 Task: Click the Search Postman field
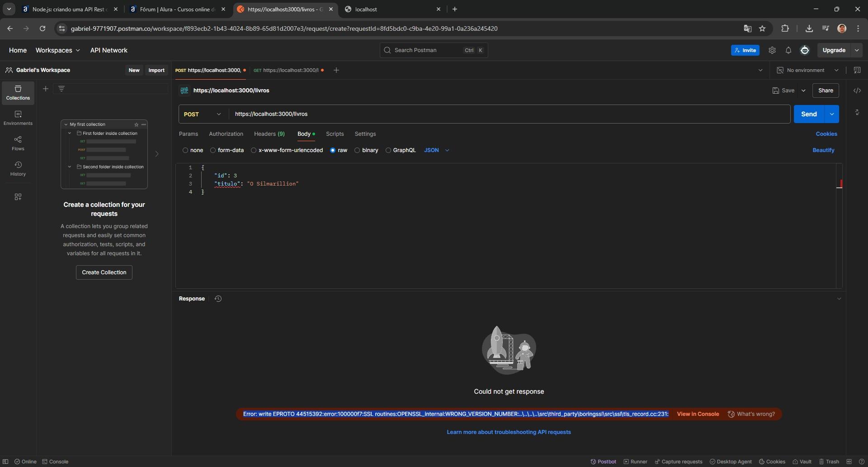point(434,50)
